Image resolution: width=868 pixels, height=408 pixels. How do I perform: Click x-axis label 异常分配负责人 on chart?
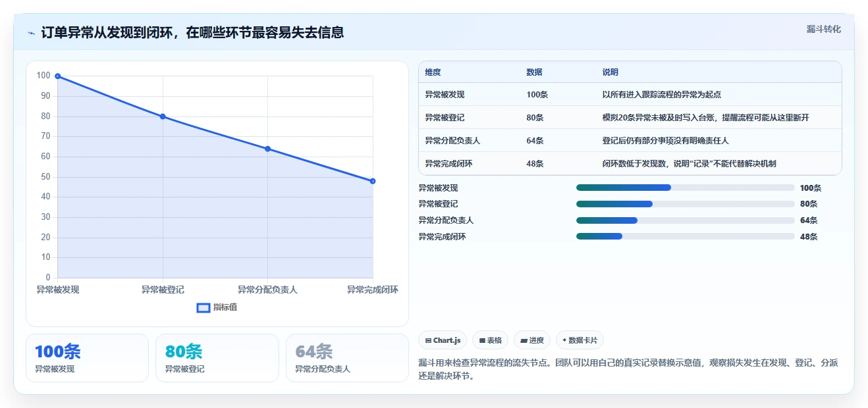pos(267,290)
